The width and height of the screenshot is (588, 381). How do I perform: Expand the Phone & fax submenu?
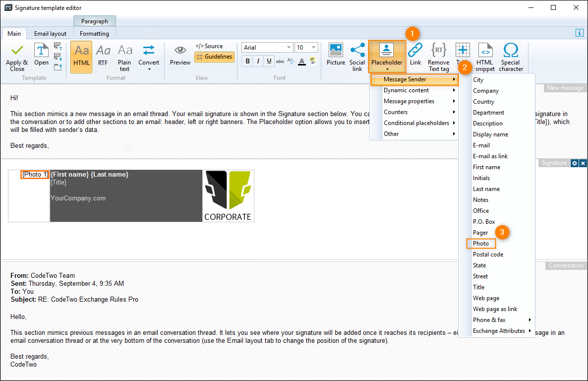[x=497, y=320]
